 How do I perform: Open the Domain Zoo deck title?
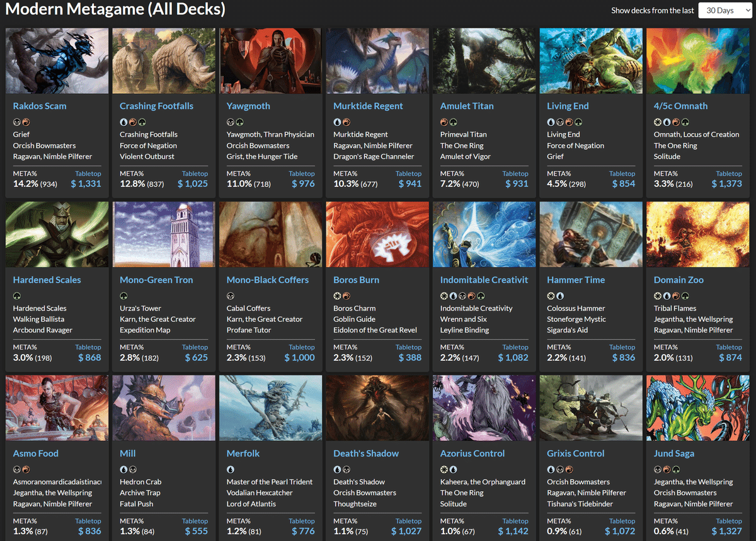point(679,280)
